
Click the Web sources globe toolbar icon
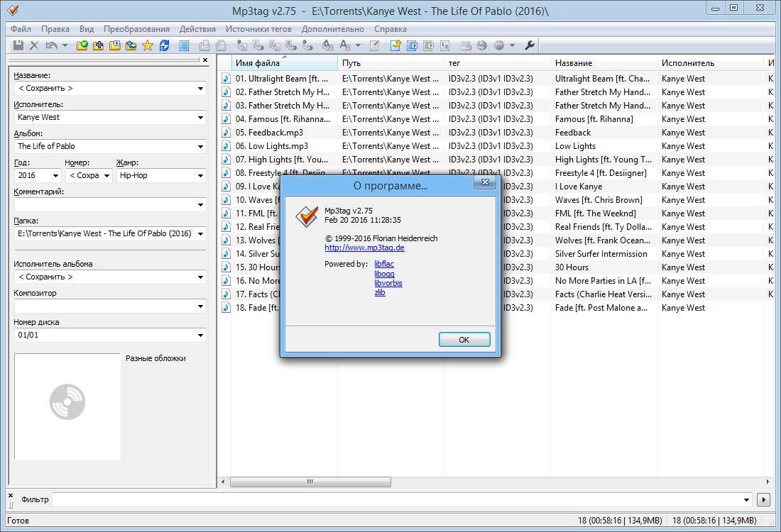tap(499, 46)
